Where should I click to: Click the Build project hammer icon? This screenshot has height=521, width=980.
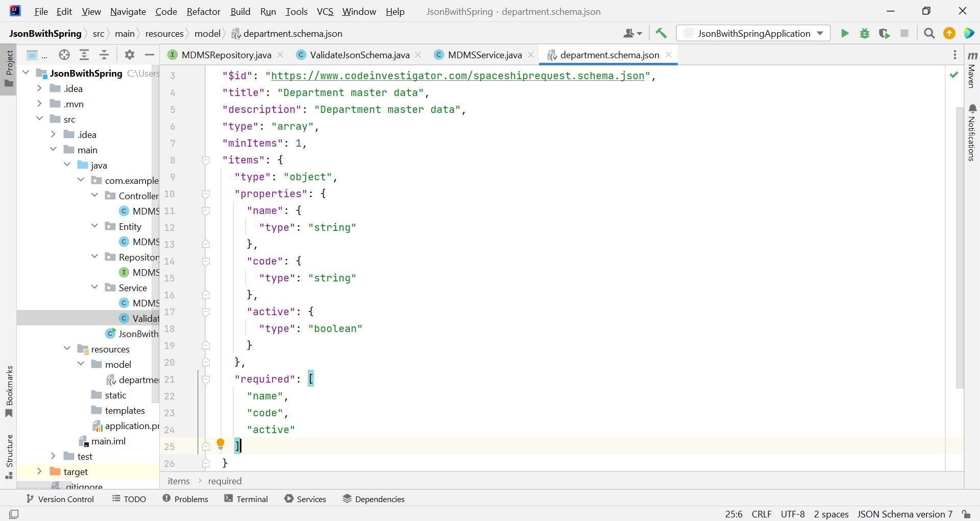[661, 34]
